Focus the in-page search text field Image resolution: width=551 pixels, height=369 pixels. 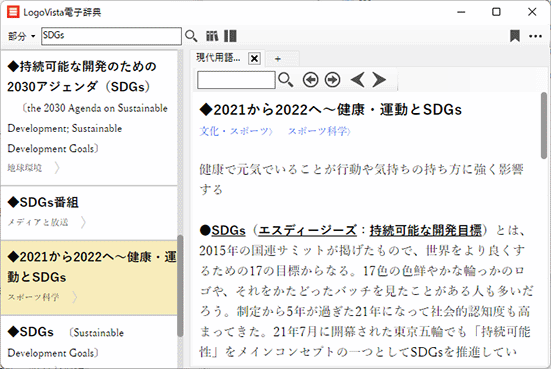236,80
